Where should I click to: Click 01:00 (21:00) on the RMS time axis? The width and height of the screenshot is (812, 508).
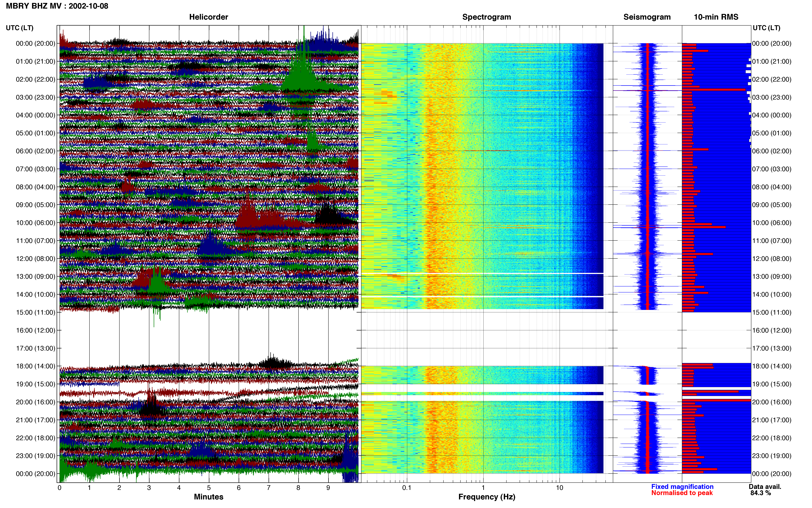tap(772, 61)
